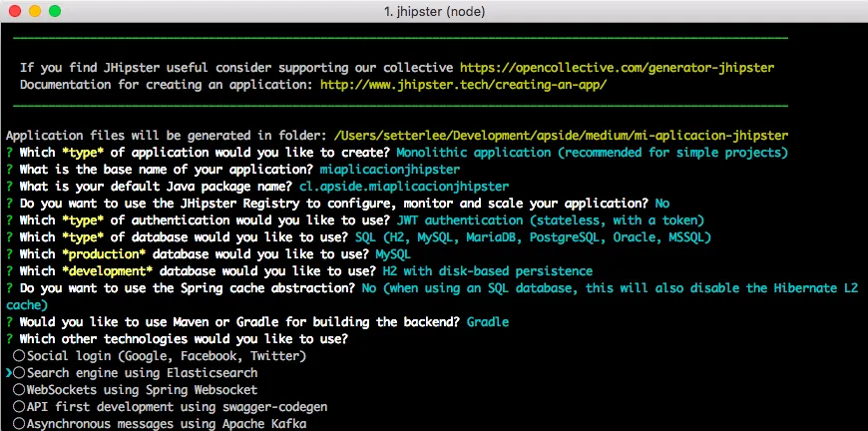Image resolution: width=868 pixels, height=431 pixels.
Task: Click the 'SQL (H2, MySQL, MariaDB...' answer
Action: [533, 237]
